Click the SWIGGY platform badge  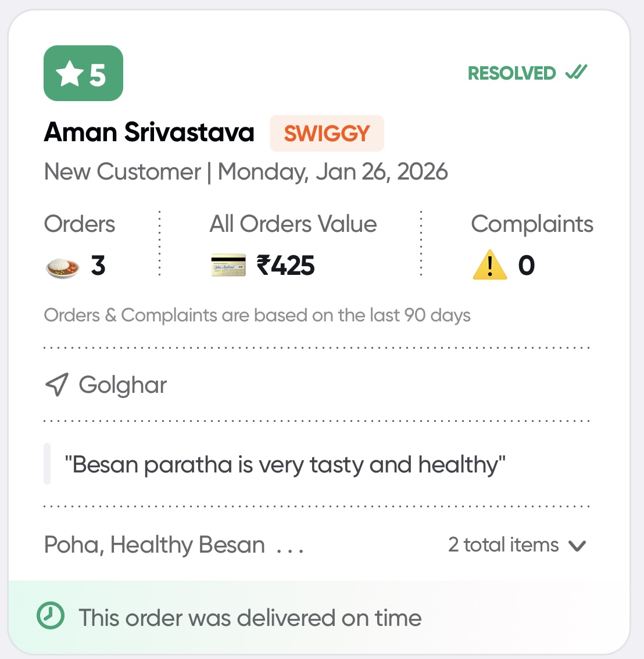click(326, 132)
